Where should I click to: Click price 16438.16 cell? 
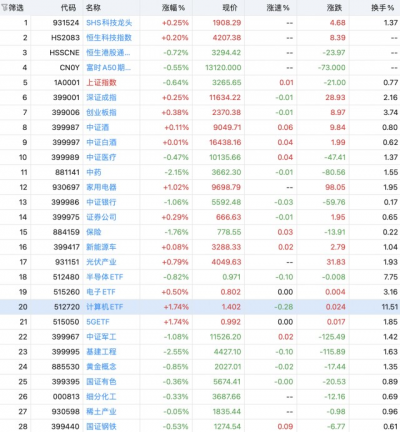[x=225, y=142]
